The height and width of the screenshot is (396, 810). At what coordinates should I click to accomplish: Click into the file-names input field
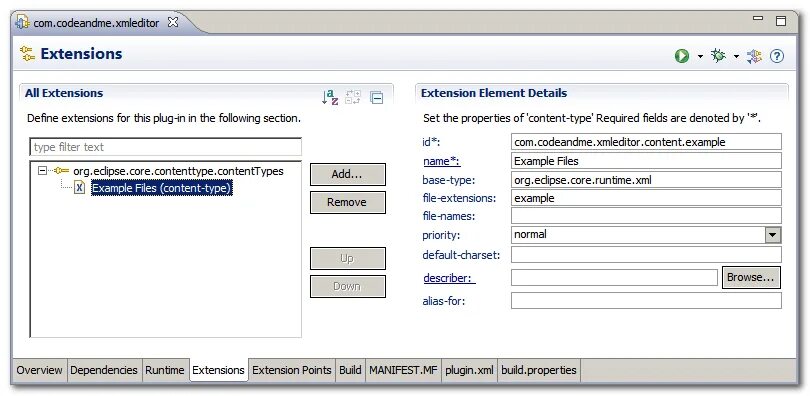coord(646,216)
